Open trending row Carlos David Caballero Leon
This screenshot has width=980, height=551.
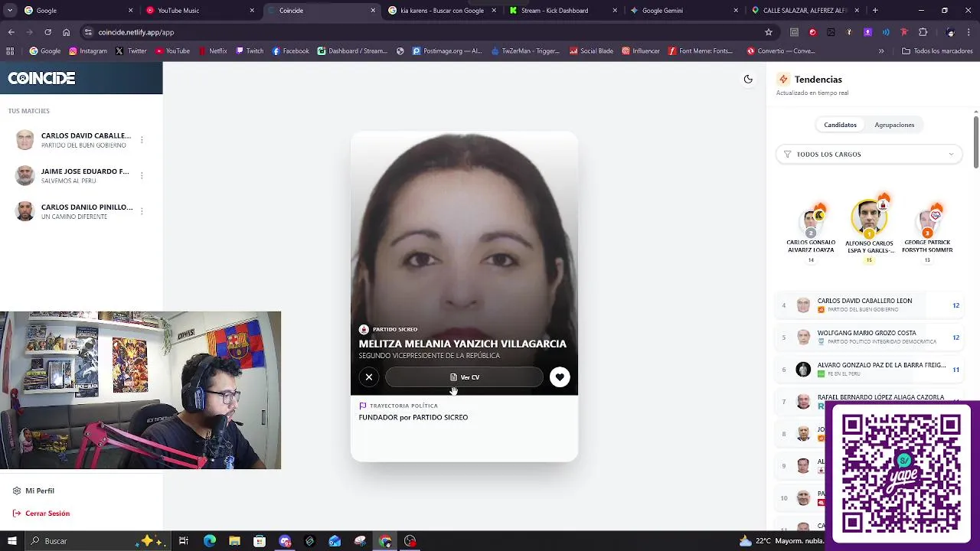click(x=869, y=305)
